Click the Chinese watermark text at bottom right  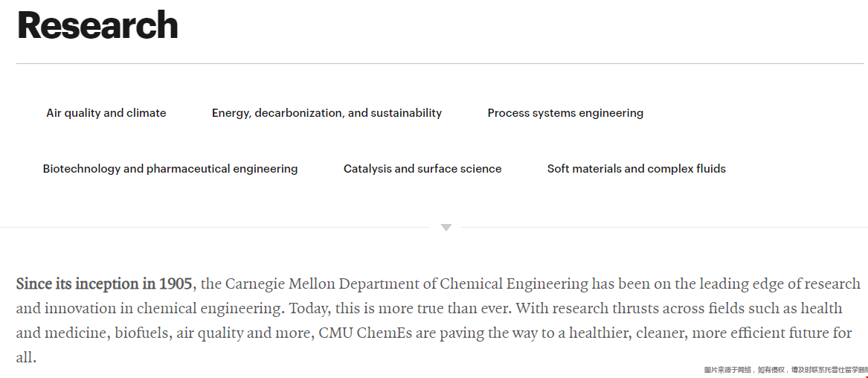coord(785,370)
